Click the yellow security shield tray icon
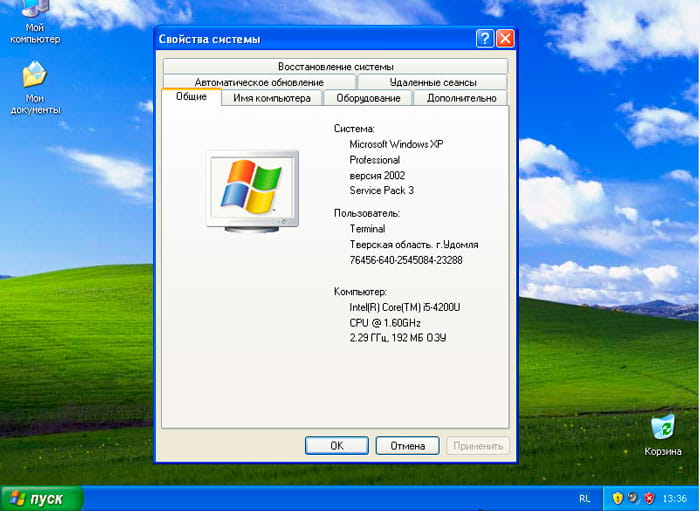This screenshot has width=700, height=511. (617, 498)
